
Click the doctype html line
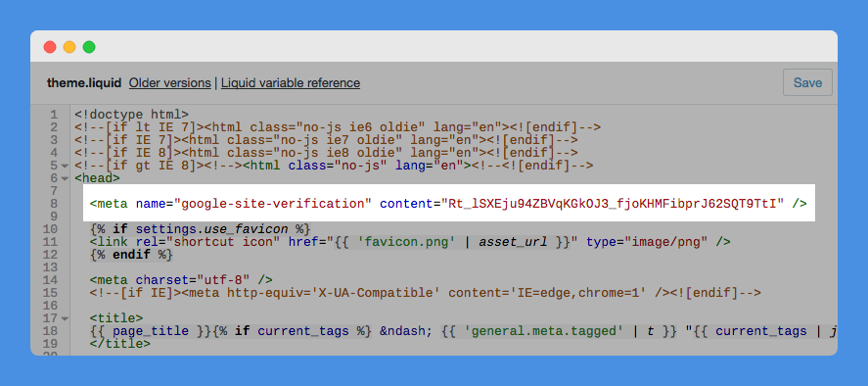click(x=132, y=115)
